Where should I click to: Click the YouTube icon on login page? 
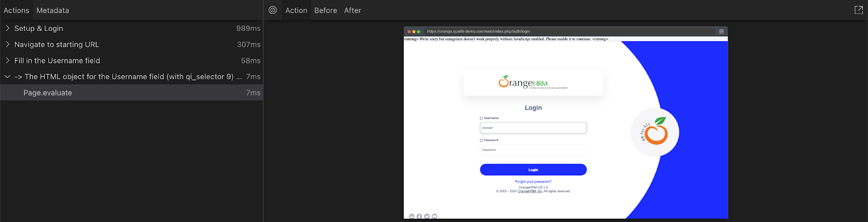(435, 216)
